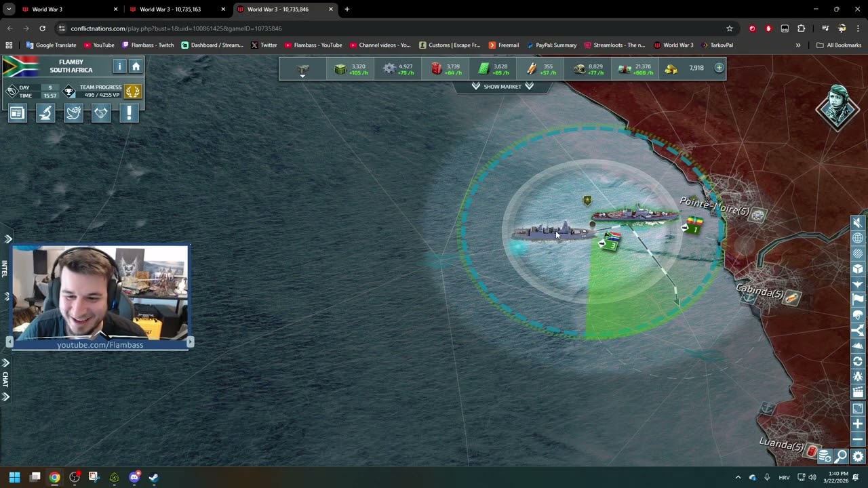
Task: Open the coalition handshake panel
Action: coord(101,113)
